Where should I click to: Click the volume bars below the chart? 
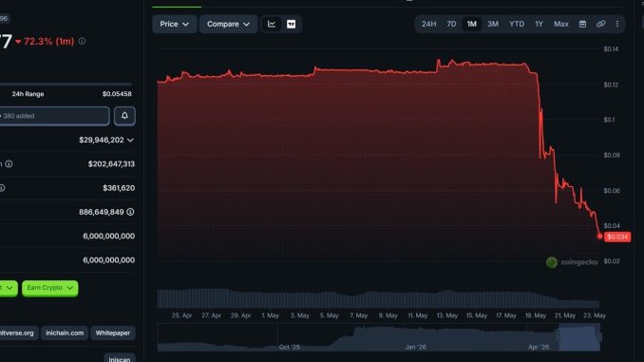coord(378,298)
